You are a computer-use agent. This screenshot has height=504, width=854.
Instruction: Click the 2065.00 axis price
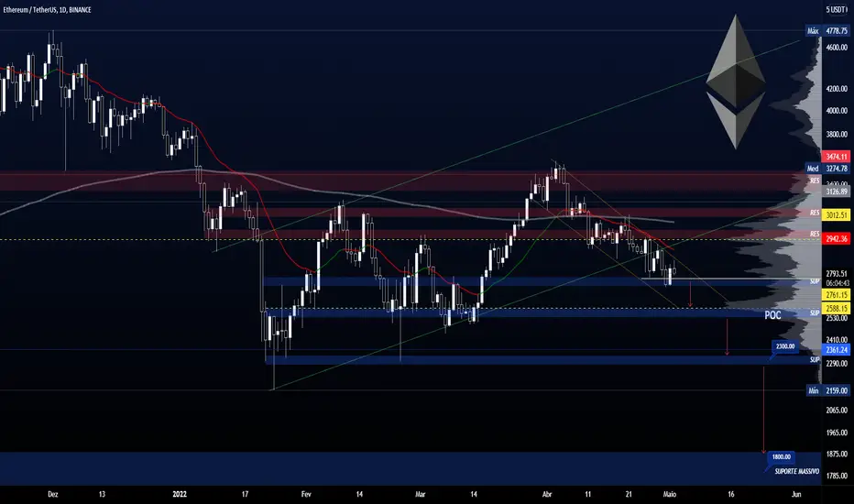click(x=837, y=411)
